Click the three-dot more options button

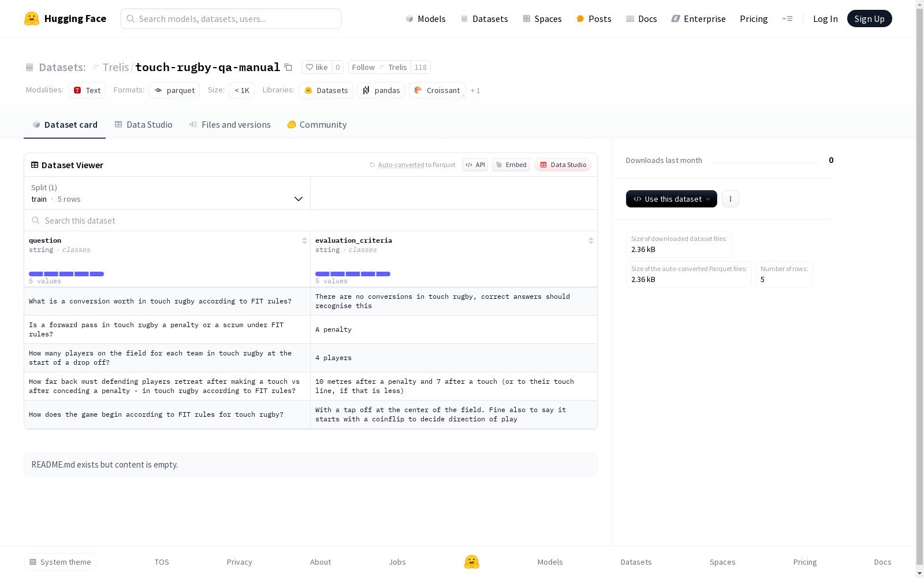[731, 199]
